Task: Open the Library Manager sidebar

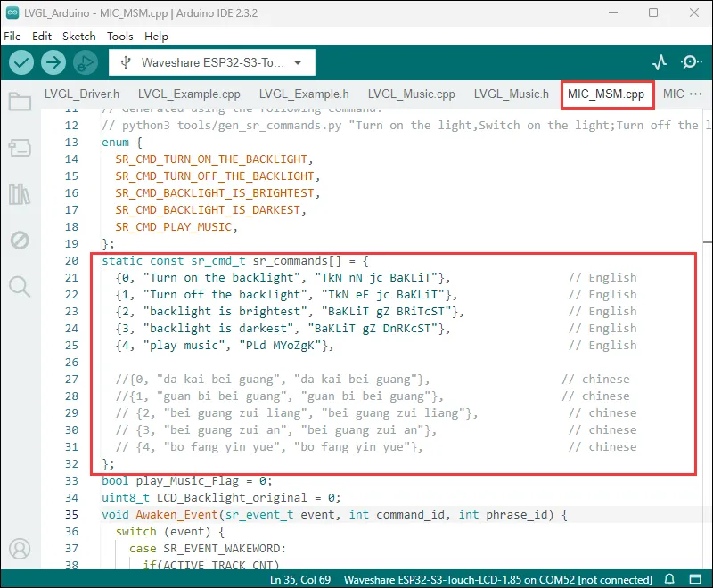Action: (19, 193)
